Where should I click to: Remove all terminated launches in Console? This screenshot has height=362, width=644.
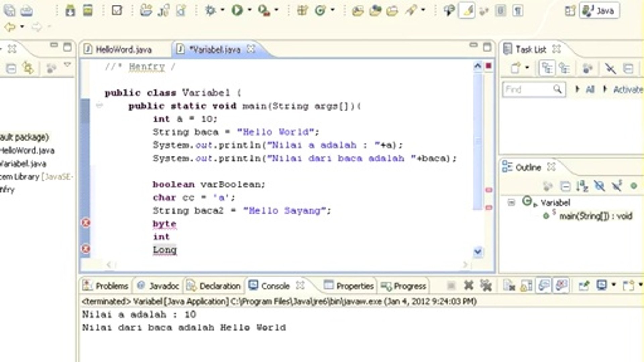coord(486,286)
